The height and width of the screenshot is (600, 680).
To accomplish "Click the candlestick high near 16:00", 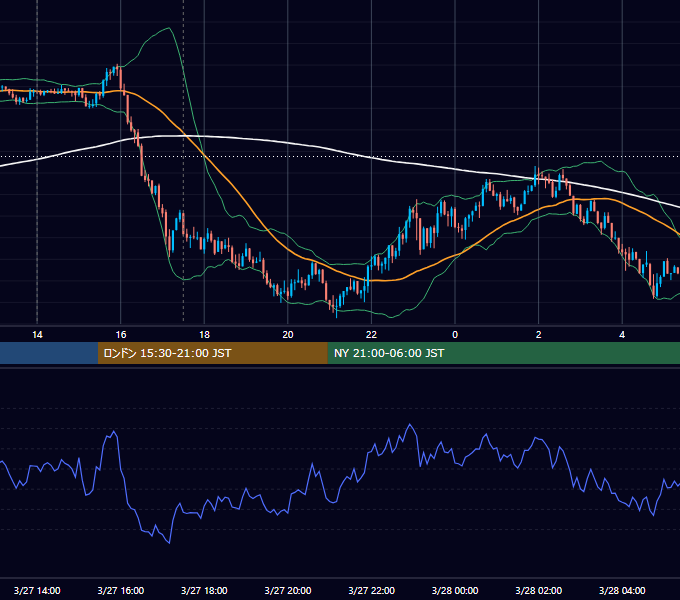I will [117, 69].
